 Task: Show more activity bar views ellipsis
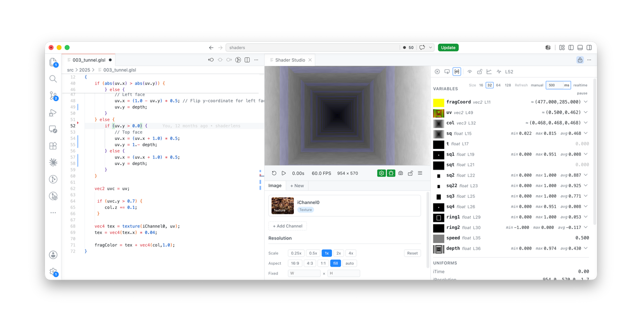point(53,213)
